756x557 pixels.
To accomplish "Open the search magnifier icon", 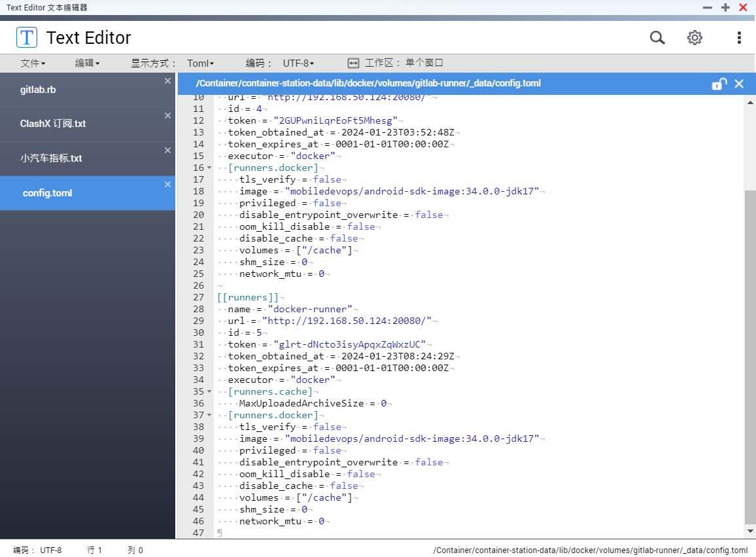I will 657,38.
